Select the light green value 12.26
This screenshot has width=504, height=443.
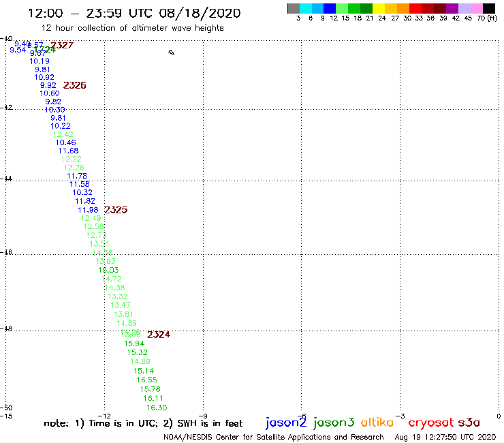(x=74, y=168)
